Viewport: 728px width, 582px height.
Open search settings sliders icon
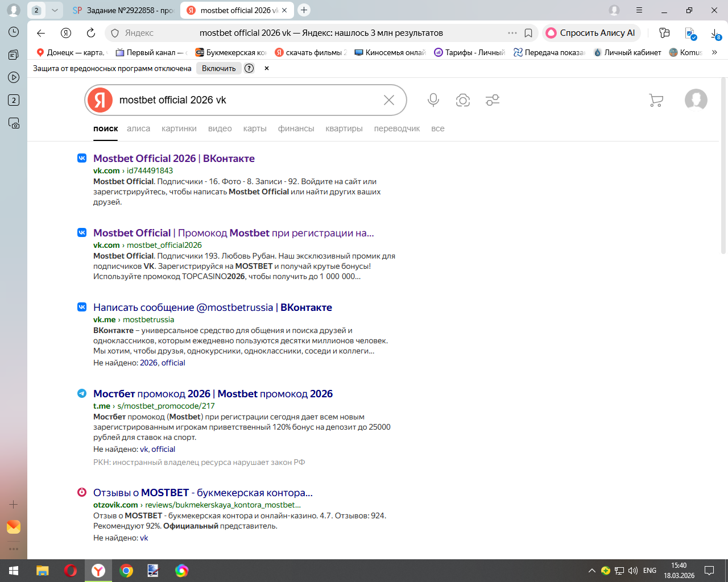click(493, 100)
